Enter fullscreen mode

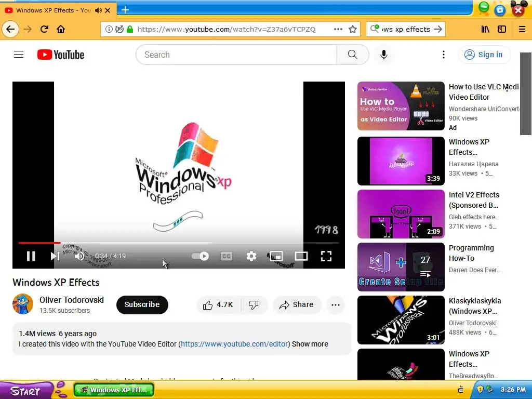(326, 256)
